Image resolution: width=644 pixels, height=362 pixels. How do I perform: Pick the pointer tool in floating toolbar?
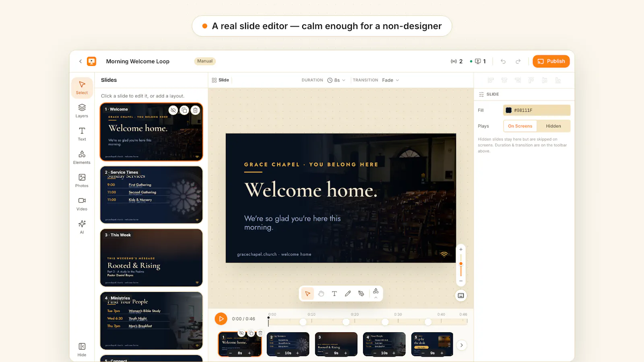click(x=308, y=294)
